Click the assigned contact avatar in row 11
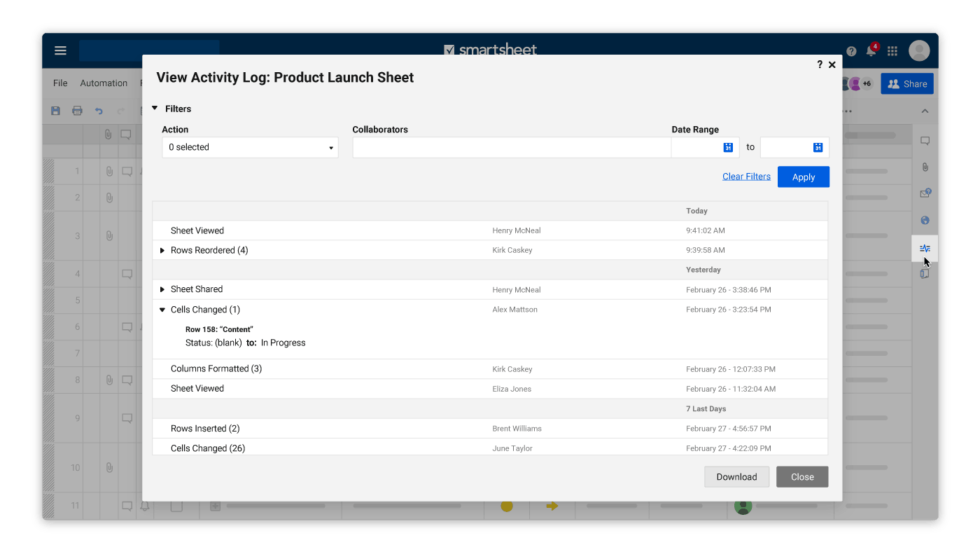The image size is (980, 552). pos(743,506)
